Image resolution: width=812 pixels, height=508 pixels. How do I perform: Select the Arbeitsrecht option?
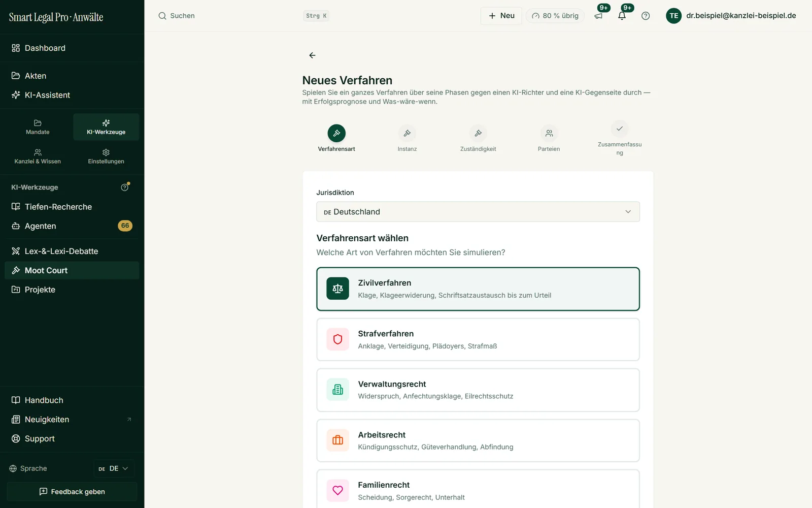point(478,440)
